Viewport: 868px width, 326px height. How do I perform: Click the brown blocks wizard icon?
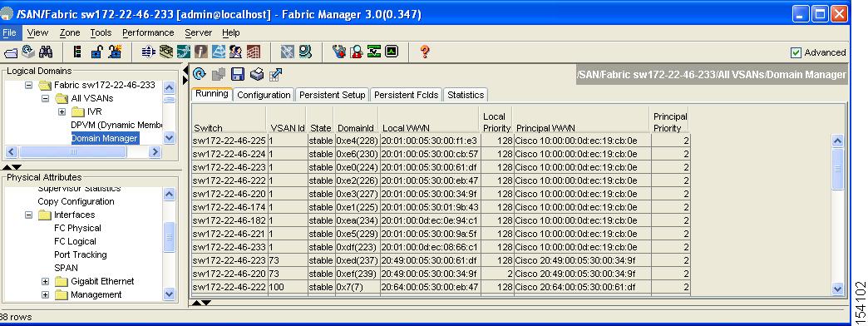[166, 52]
